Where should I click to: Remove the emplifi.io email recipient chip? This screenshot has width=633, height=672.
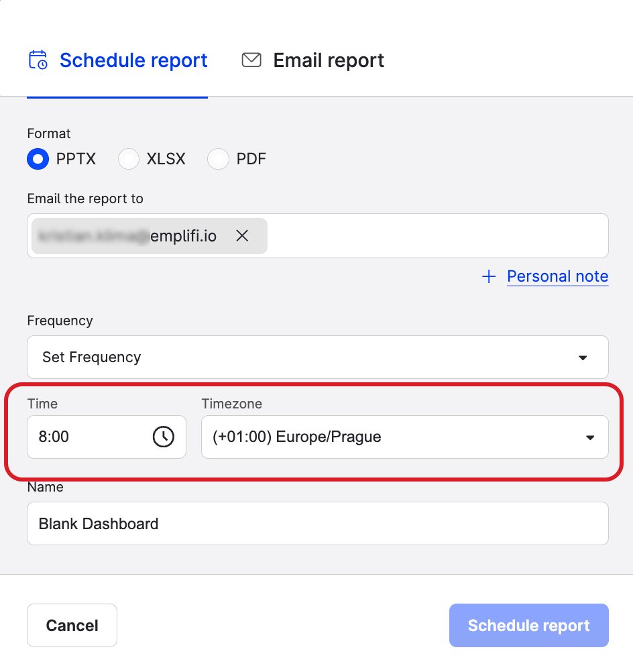(x=242, y=236)
